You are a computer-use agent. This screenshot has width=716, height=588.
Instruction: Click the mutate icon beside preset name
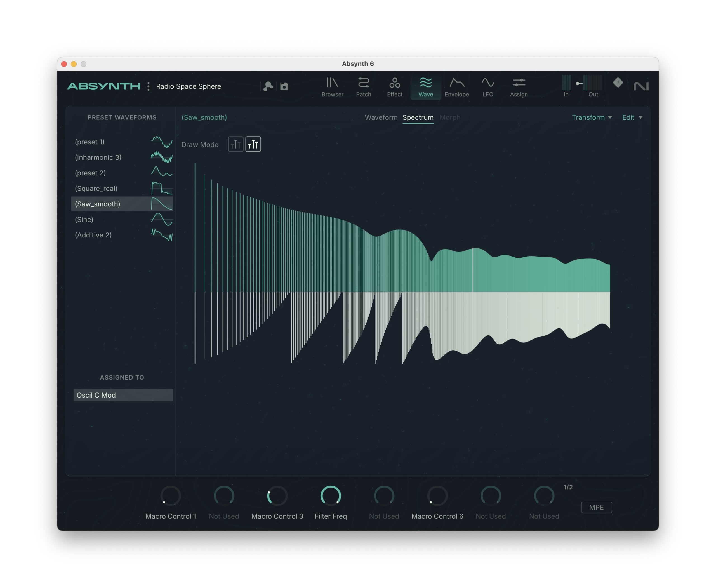pyautogui.click(x=268, y=86)
